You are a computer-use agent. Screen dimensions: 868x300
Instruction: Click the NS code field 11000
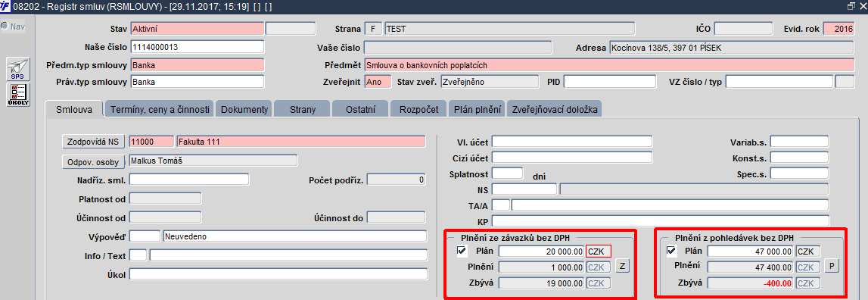pos(151,142)
